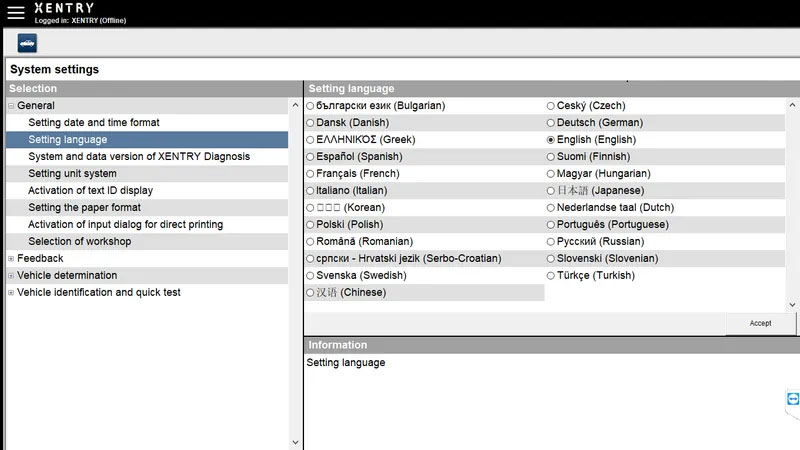Select the Türkçe (Turkish) radio button
Image resolution: width=800 pixels, height=450 pixels.
coord(551,276)
